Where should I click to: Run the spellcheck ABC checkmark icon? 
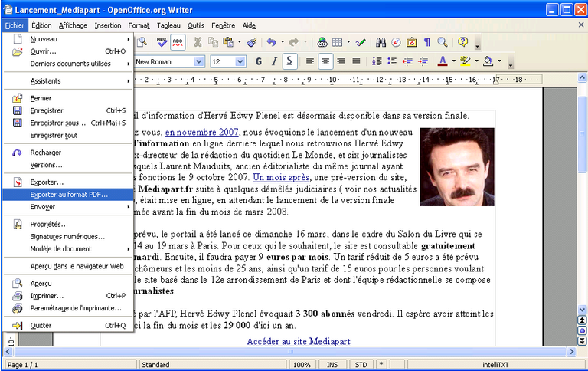162,42
